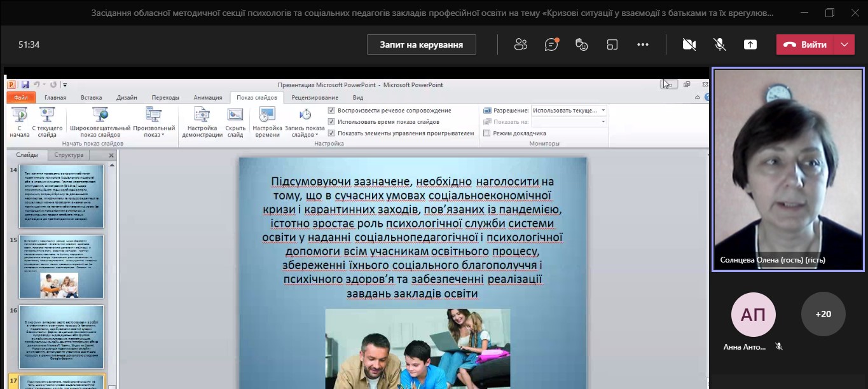
Task: Click the Вийти leave button
Action: [x=805, y=44]
